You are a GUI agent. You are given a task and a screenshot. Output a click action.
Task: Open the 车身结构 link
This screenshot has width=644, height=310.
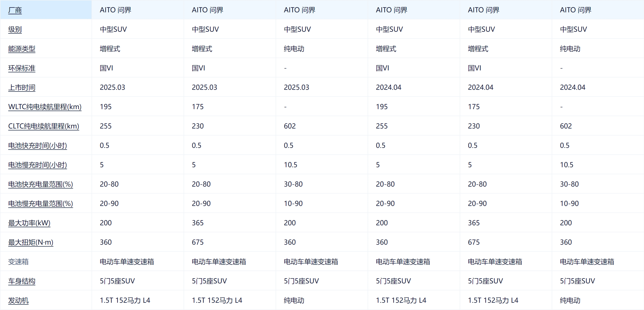[22, 281]
